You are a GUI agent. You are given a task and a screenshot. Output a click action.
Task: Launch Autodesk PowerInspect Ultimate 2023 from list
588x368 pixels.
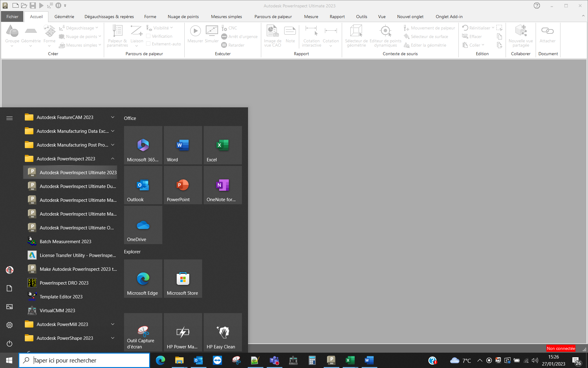pos(70,173)
